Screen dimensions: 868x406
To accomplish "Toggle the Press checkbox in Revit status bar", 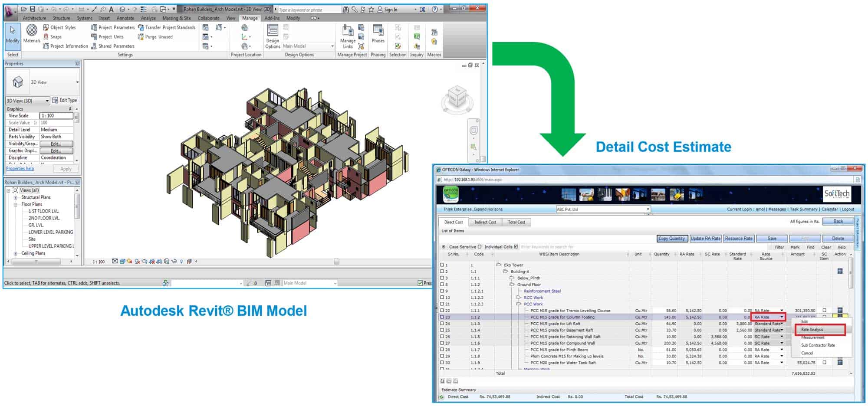I will tap(420, 283).
